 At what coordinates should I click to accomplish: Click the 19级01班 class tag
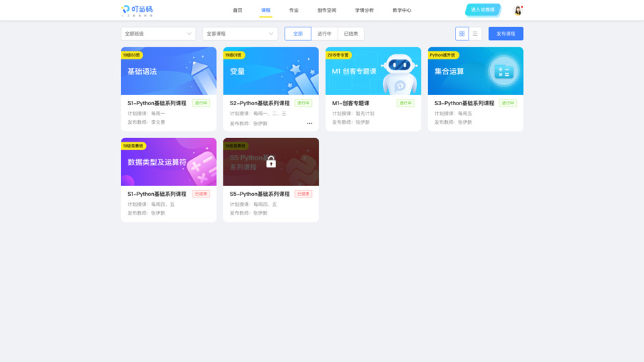click(x=234, y=55)
